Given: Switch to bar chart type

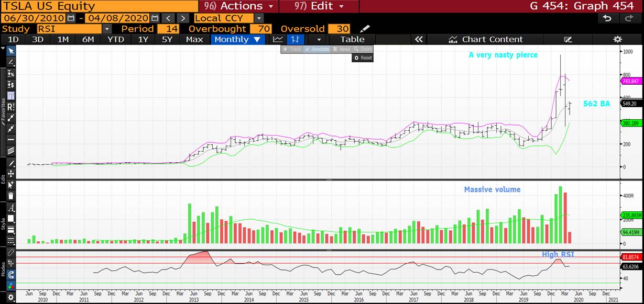Looking at the screenshot, I should click(x=296, y=39).
